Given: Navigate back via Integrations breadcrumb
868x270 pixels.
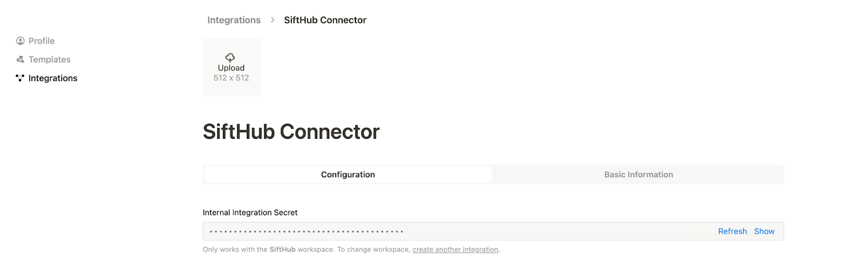Looking at the screenshot, I should (234, 20).
